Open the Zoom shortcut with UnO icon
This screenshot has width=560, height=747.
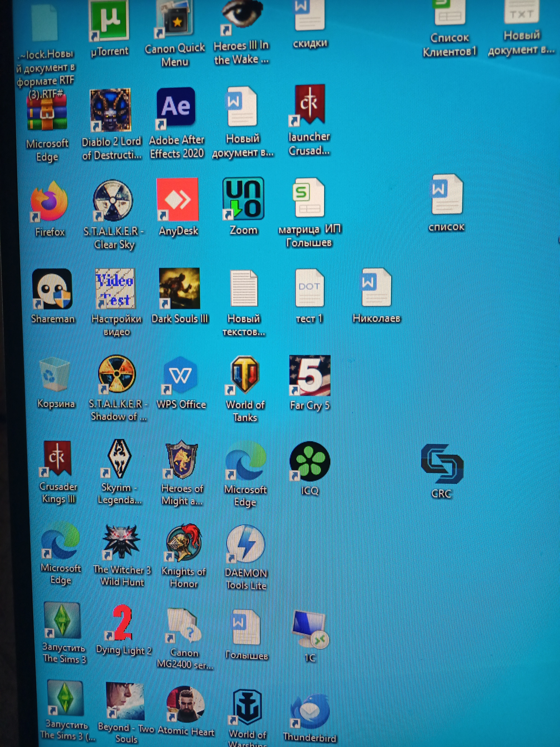[x=243, y=199]
